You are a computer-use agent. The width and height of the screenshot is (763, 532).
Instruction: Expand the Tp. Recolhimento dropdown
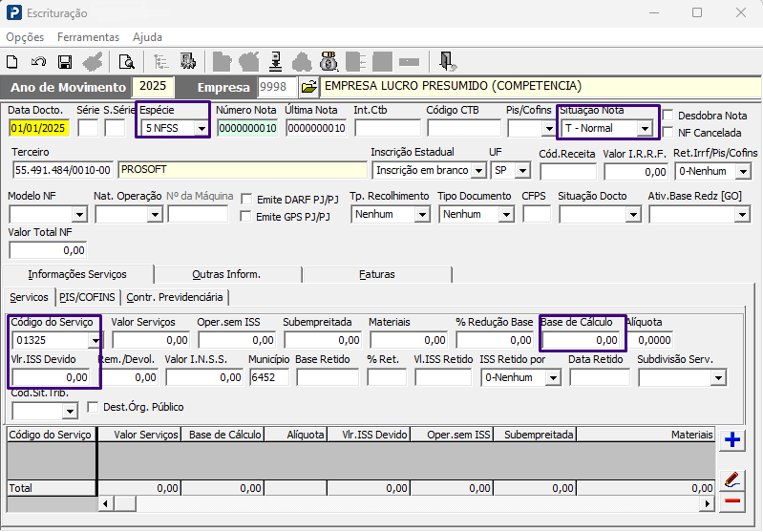pyautogui.click(x=422, y=214)
